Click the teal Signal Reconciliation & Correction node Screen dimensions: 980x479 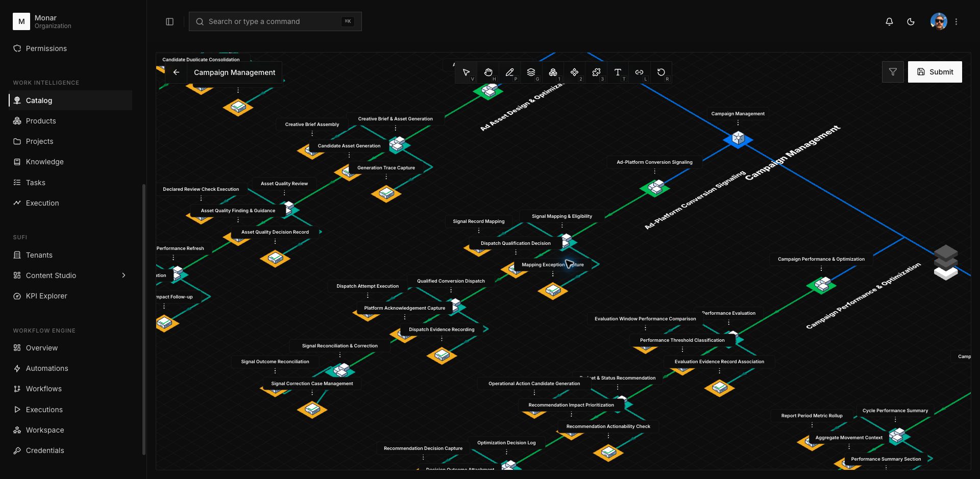click(340, 370)
